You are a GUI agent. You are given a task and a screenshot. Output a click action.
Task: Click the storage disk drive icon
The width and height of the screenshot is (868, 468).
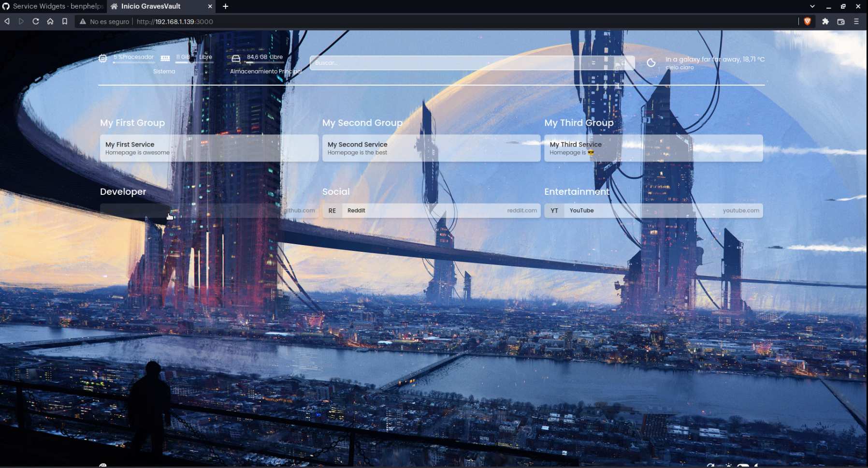(236, 58)
